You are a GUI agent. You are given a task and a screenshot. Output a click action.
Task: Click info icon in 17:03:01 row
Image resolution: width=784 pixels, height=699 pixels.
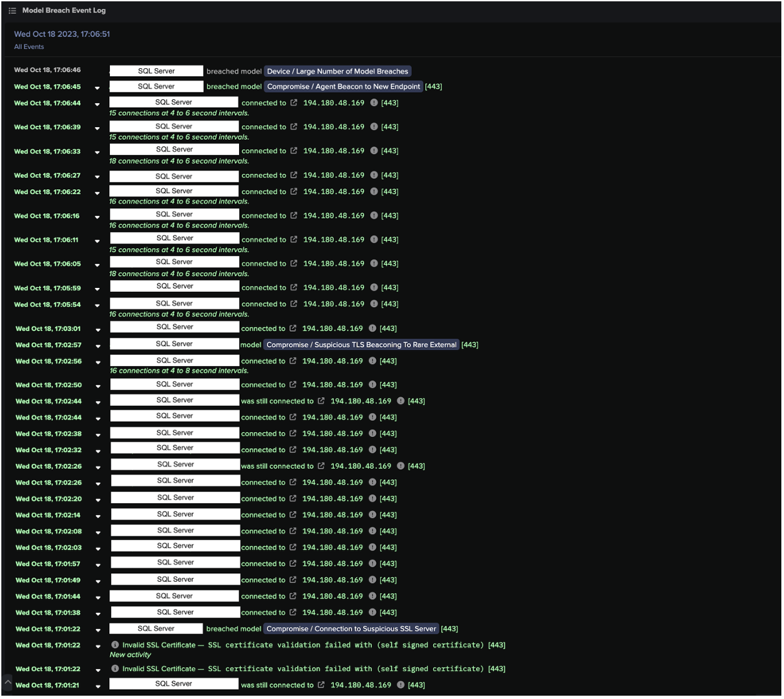click(x=373, y=329)
